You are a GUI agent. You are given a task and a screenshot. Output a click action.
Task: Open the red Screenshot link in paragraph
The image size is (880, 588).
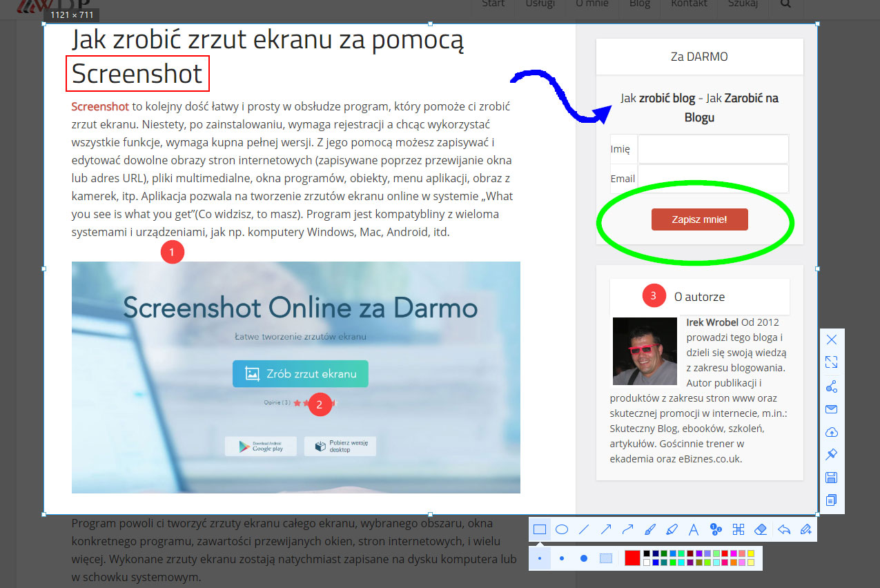click(100, 106)
